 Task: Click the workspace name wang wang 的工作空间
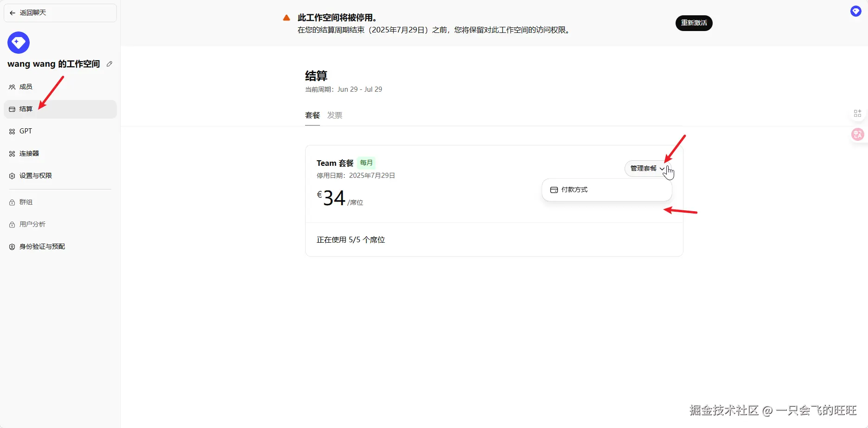pyautogui.click(x=54, y=64)
